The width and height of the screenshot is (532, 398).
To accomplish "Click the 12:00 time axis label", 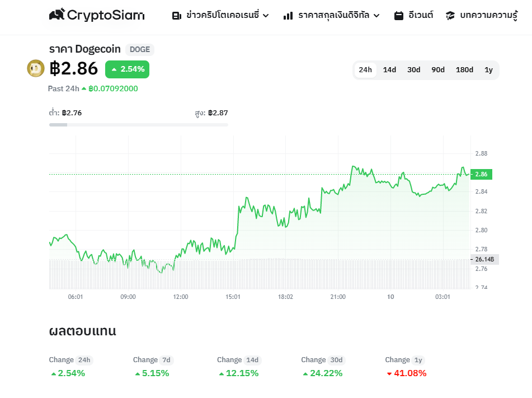I will (x=181, y=297).
